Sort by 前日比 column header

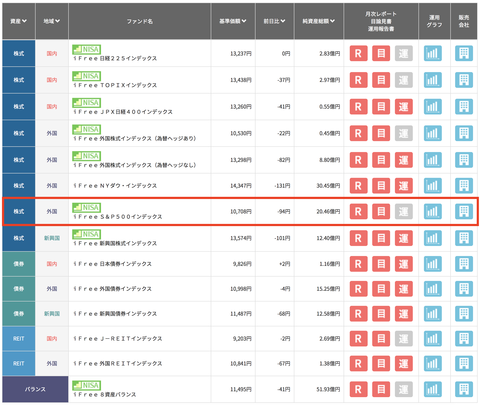coord(275,21)
